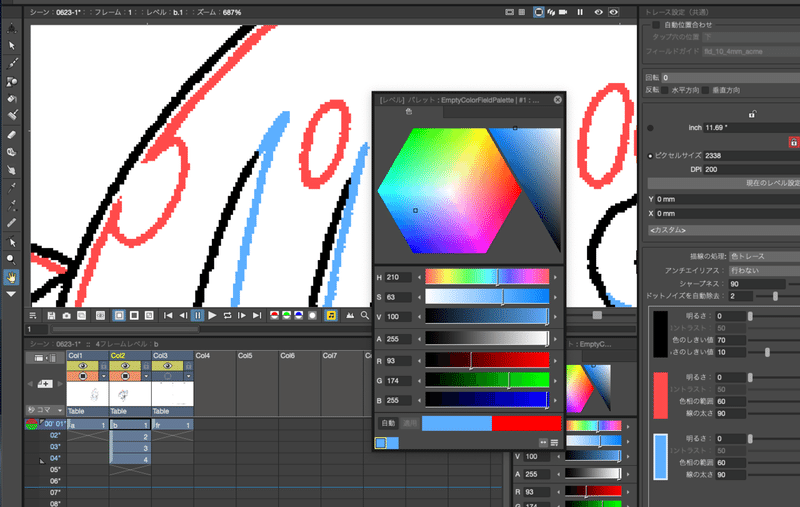Screen dimensions: 800x507
Task: Expand more tools arrow in toolbar
Action: pos(11,294)
